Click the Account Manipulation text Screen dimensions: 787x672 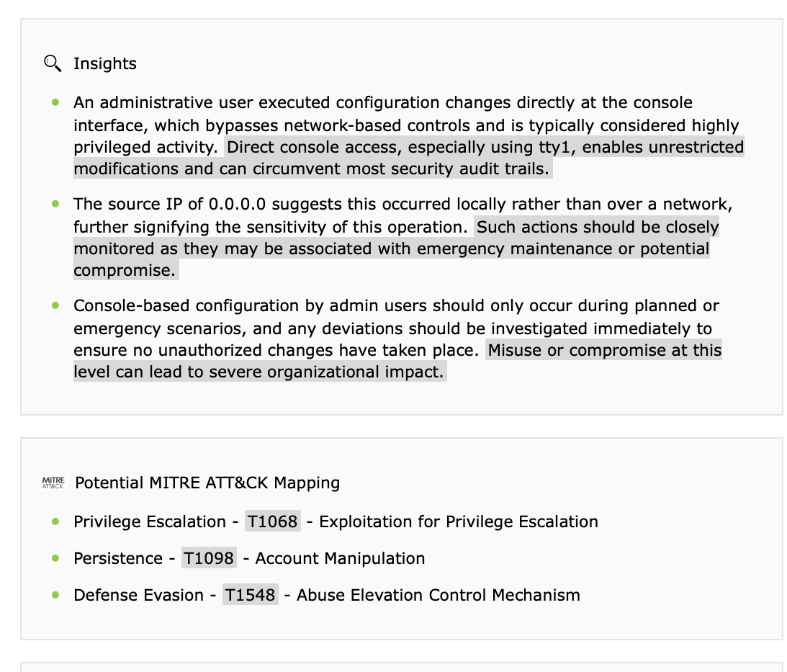[x=340, y=558]
